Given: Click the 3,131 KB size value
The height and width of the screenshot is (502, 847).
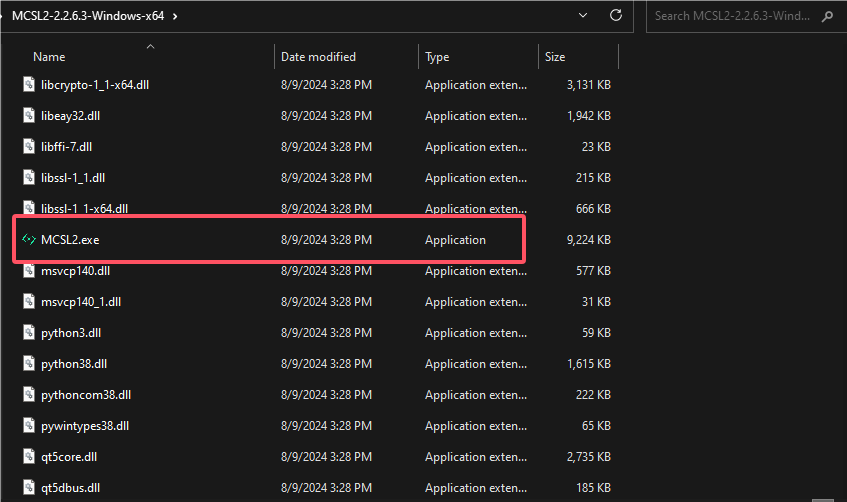Looking at the screenshot, I should [x=589, y=85].
